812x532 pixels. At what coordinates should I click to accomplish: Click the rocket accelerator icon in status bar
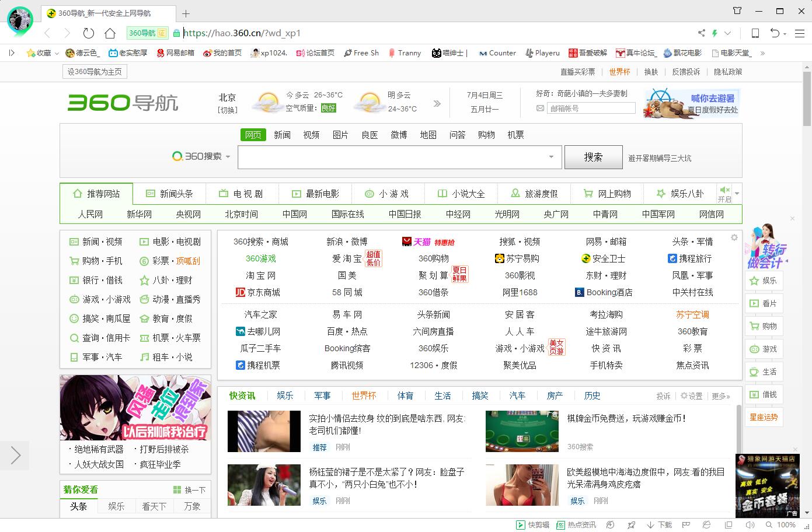coord(631,524)
